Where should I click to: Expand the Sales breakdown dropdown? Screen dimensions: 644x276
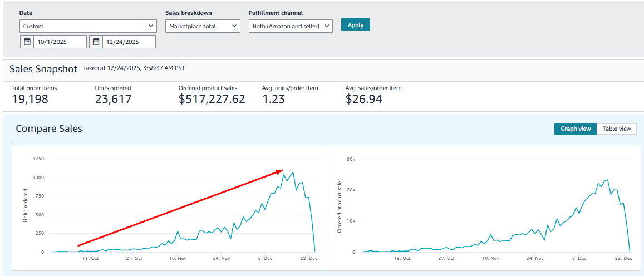(203, 26)
